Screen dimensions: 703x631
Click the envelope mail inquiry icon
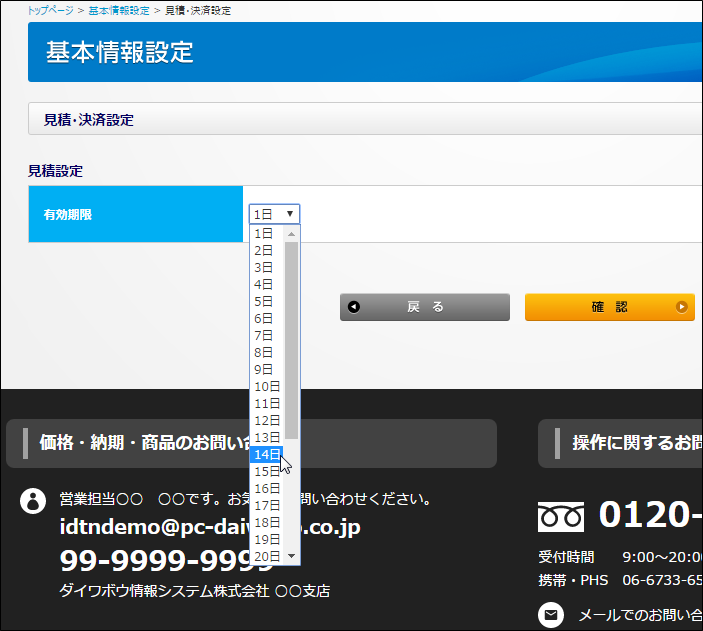pyautogui.click(x=550, y=614)
